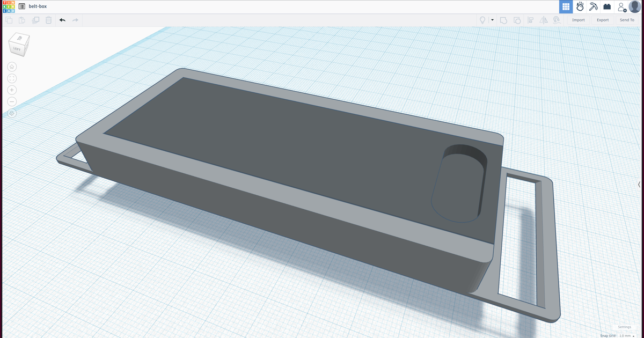Open the show/hide dropdown arrow beside the lightbulb
The height and width of the screenshot is (338, 644).
(x=492, y=20)
